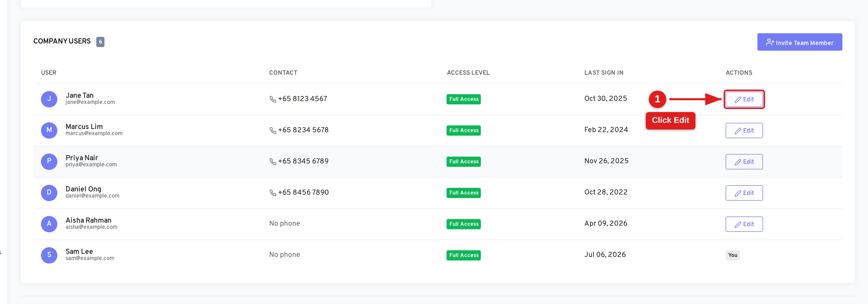Edit Jane Tan's user record
This screenshot has width=868, height=304.
pos(744,99)
